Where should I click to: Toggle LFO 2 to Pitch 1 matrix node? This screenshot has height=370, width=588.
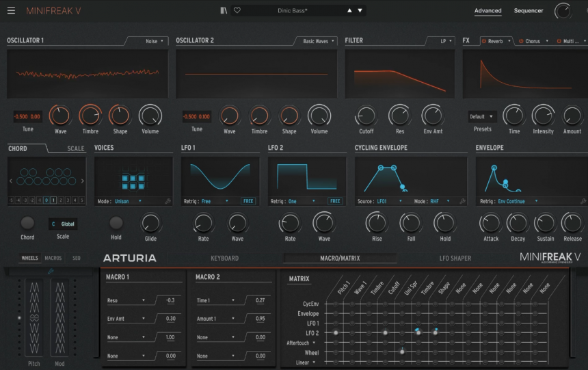(x=336, y=332)
